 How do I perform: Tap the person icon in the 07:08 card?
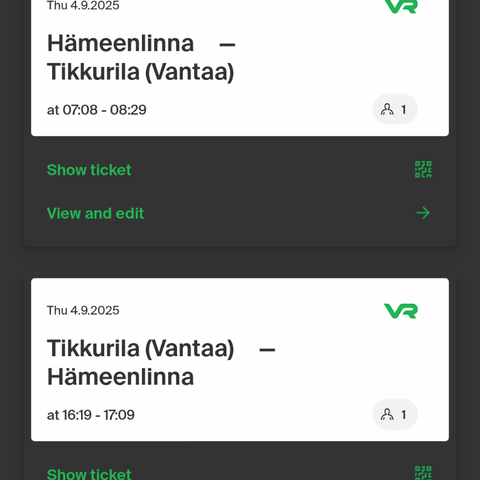tap(387, 109)
